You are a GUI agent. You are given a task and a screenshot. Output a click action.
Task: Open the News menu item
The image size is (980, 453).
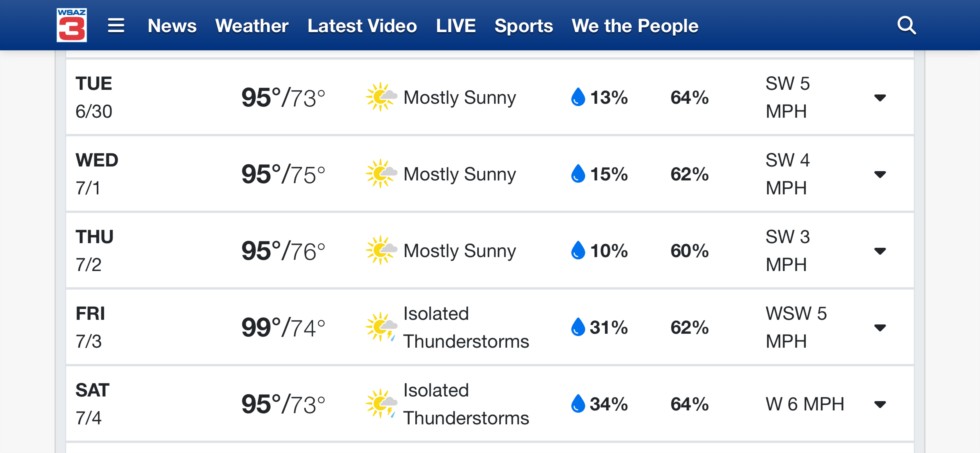(172, 26)
